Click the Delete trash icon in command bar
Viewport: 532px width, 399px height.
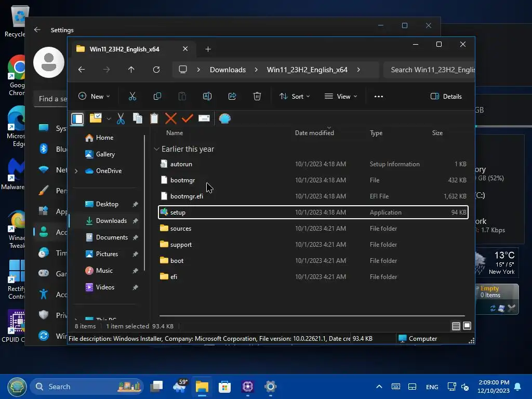257,96
